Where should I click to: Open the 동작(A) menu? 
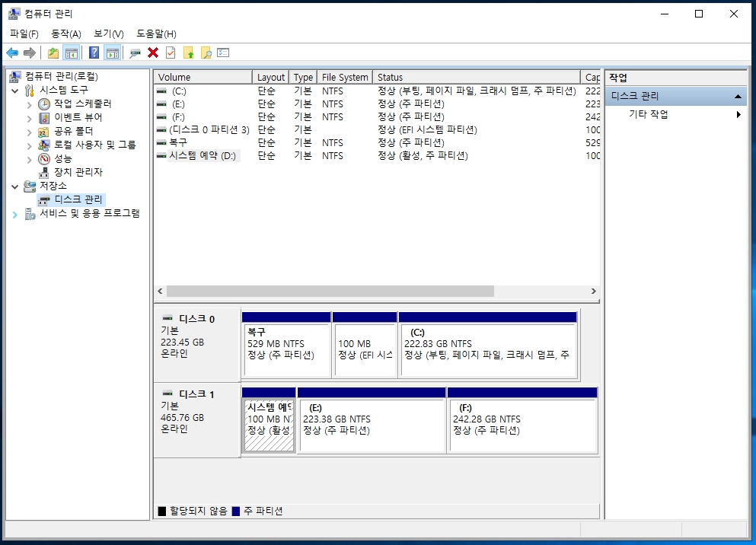[x=66, y=33]
